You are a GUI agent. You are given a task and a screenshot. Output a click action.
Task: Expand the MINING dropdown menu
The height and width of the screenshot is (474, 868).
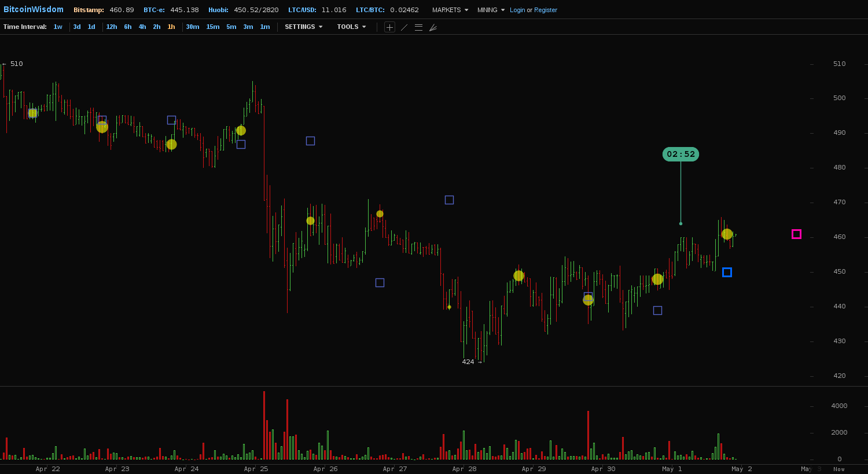pyautogui.click(x=491, y=10)
